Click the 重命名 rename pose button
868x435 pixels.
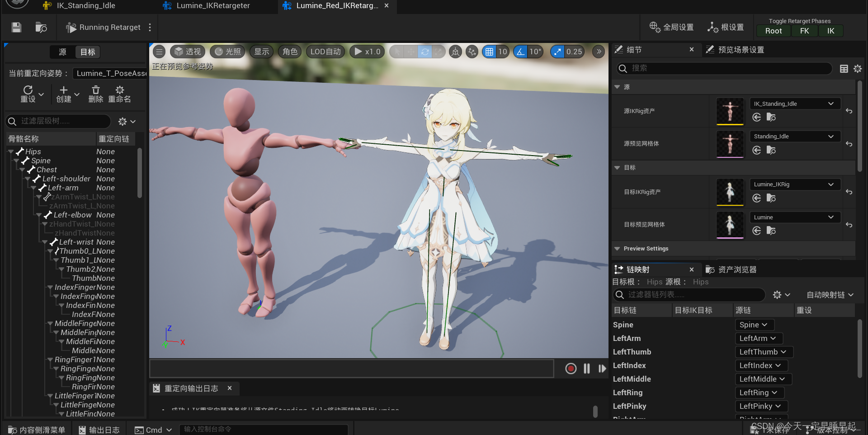[x=119, y=94]
